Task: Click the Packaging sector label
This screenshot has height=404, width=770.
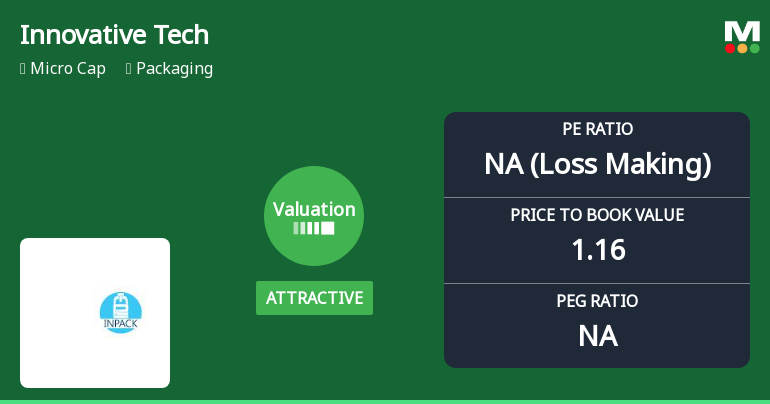Action: pos(174,69)
